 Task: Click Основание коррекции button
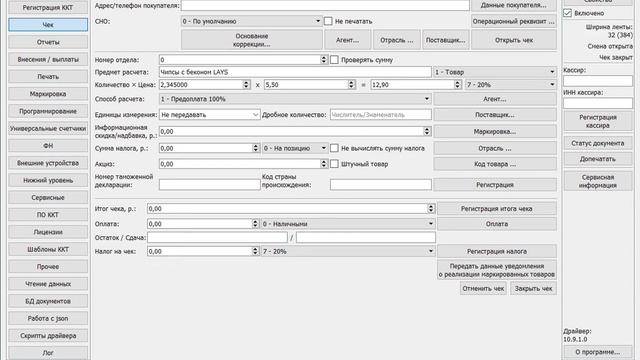(251, 40)
